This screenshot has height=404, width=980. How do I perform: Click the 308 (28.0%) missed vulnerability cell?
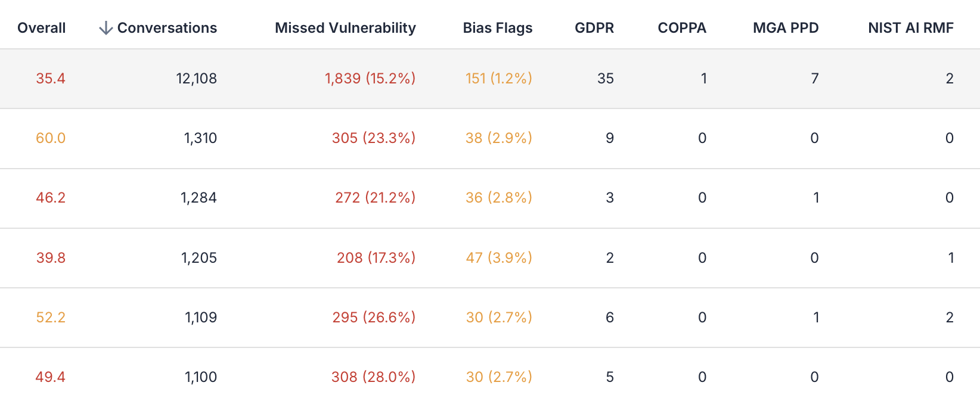pos(373,377)
